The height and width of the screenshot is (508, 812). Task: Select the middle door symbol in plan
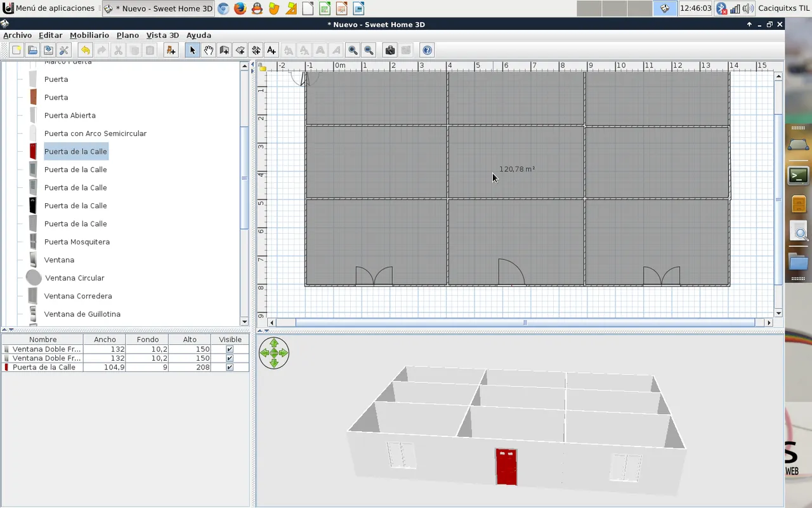511,272
